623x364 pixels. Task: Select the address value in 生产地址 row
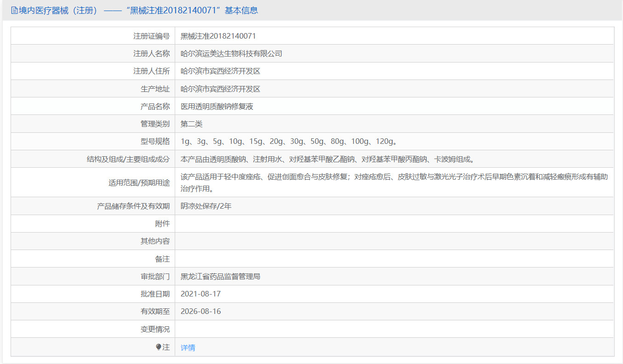click(220, 89)
